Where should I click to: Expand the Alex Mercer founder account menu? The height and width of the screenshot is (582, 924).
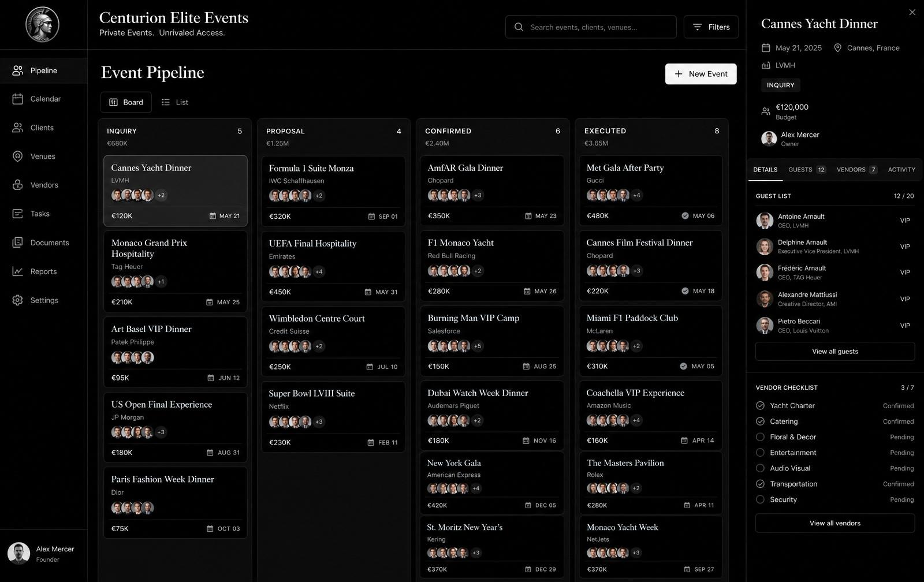click(x=43, y=554)
